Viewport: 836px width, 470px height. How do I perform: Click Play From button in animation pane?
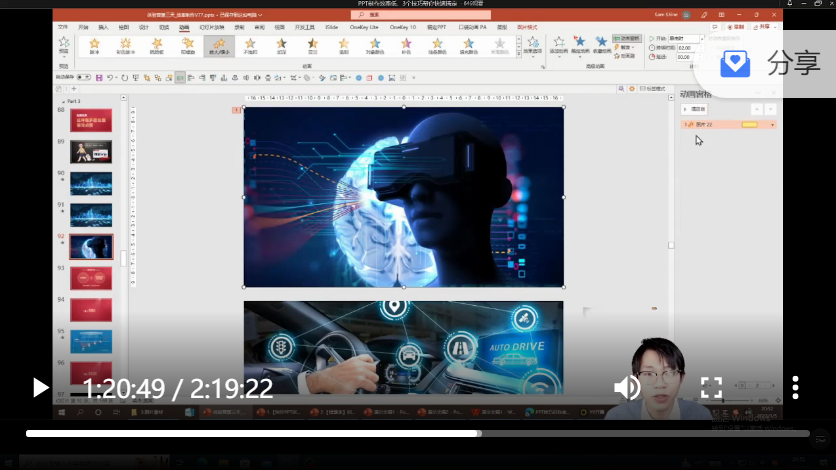point(694,107)
